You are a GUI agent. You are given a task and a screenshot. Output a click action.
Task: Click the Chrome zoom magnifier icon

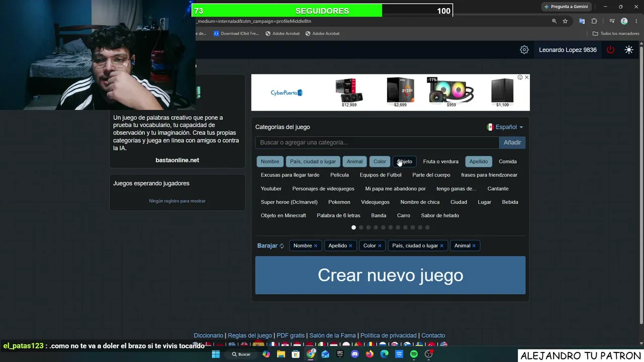[x=554, y=21]
